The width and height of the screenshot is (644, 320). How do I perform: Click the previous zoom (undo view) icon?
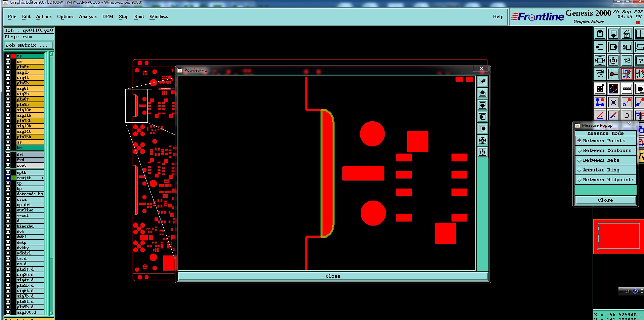627,47
